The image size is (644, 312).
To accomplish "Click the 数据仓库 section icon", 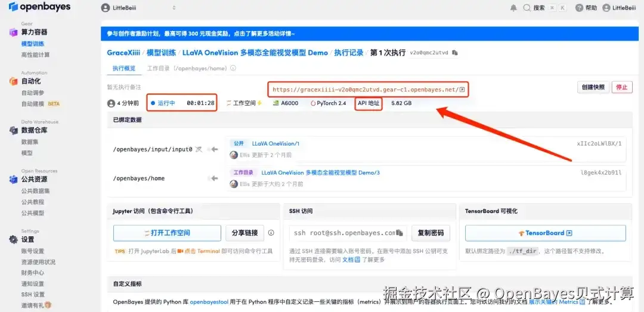I will (x=14, y=130).
